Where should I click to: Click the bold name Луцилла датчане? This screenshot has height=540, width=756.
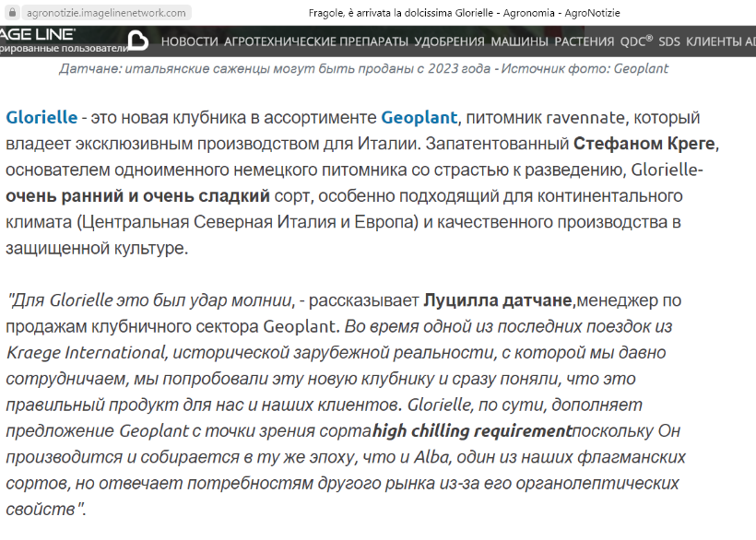pos(498,300)
